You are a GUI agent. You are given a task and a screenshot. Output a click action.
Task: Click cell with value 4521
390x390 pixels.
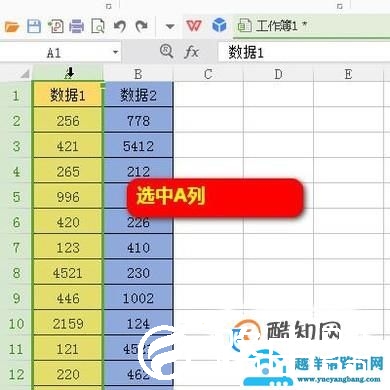(x=68, y=273)
